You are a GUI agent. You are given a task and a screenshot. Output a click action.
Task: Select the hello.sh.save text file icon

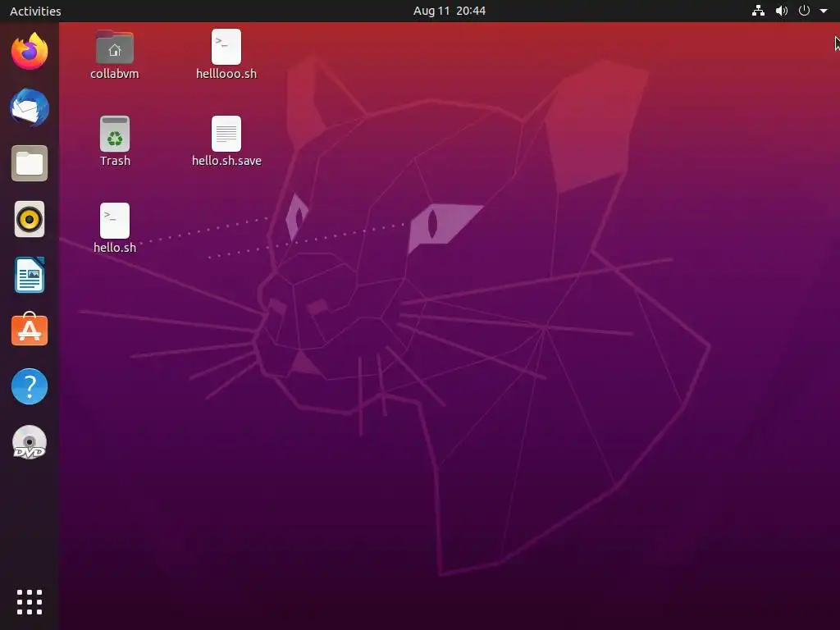(226, 134)
